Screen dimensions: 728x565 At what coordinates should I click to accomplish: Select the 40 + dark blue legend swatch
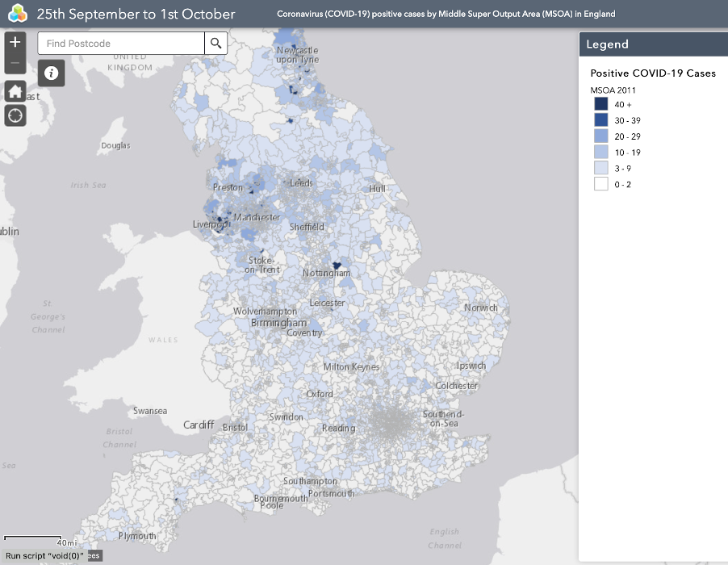pyautogui.click(x=601, y=104)
